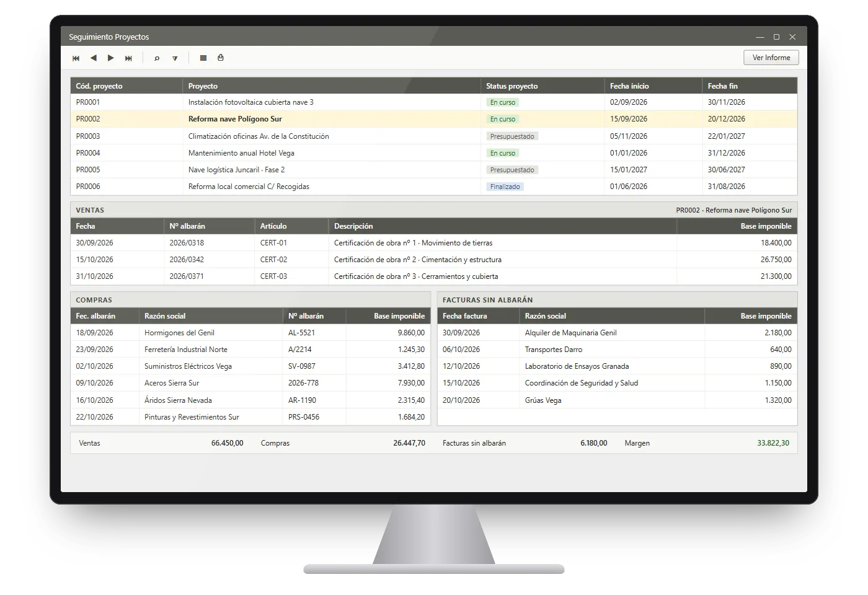This screenshot has width=868, height=595.
Task: Jump to last record in toolbar
Action: click(x=128, y=58)
